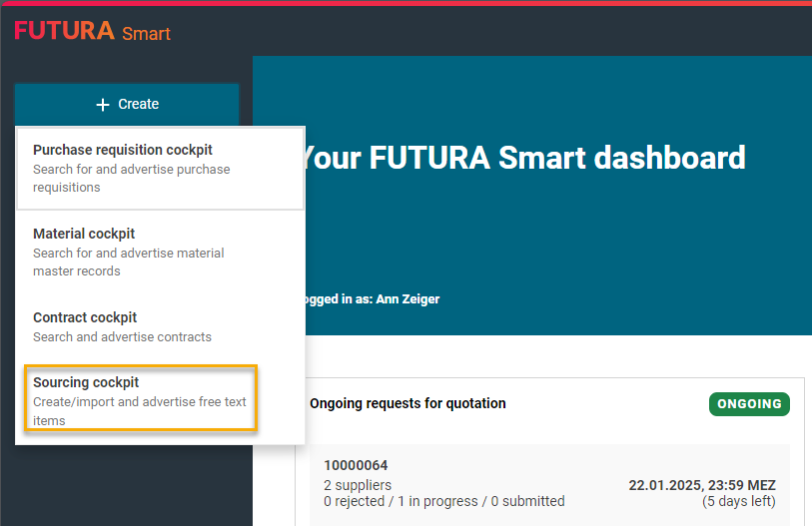The width and height of the screenshot is (812, 526).
Task: Click '5 days left' remaining time label
Action: click(x=738, y=501)
